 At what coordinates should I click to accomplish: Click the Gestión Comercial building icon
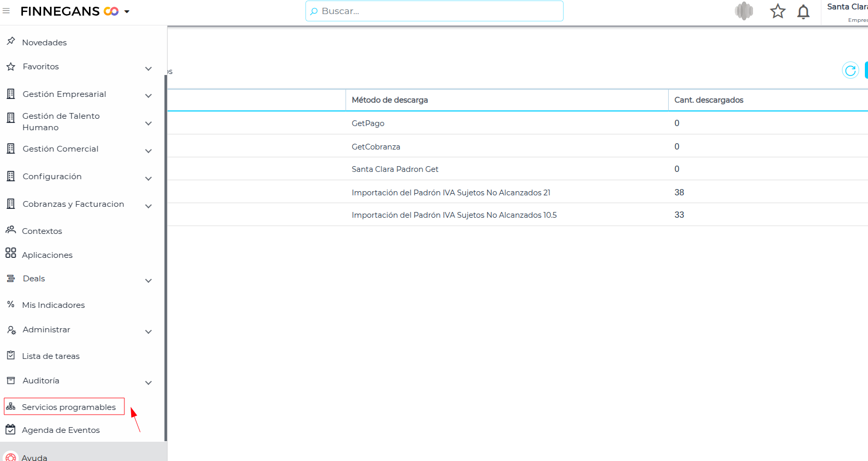pyautogui.click(x=10, y=148)
